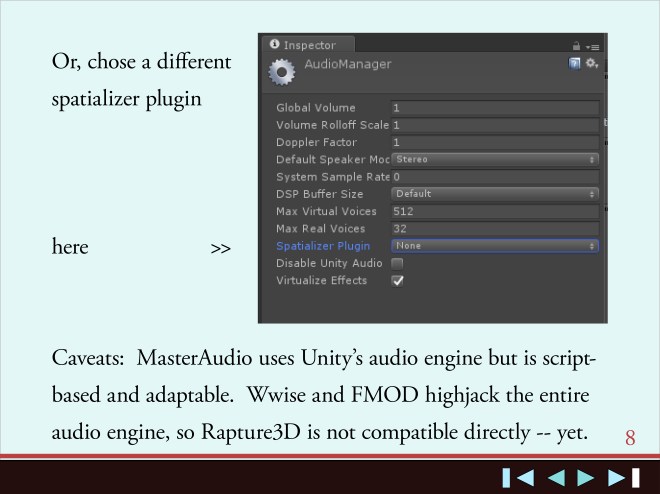Focus the Max Virtual Voices field

495,211
